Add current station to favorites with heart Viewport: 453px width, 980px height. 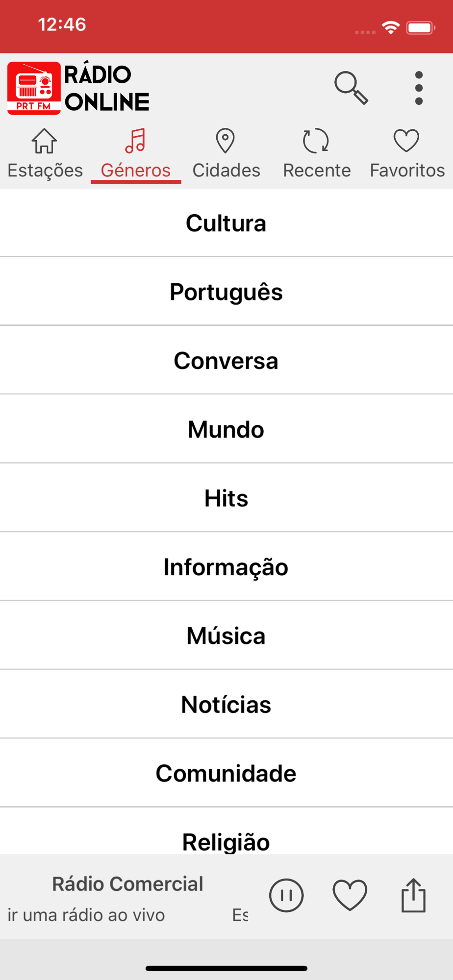(350, 895)
